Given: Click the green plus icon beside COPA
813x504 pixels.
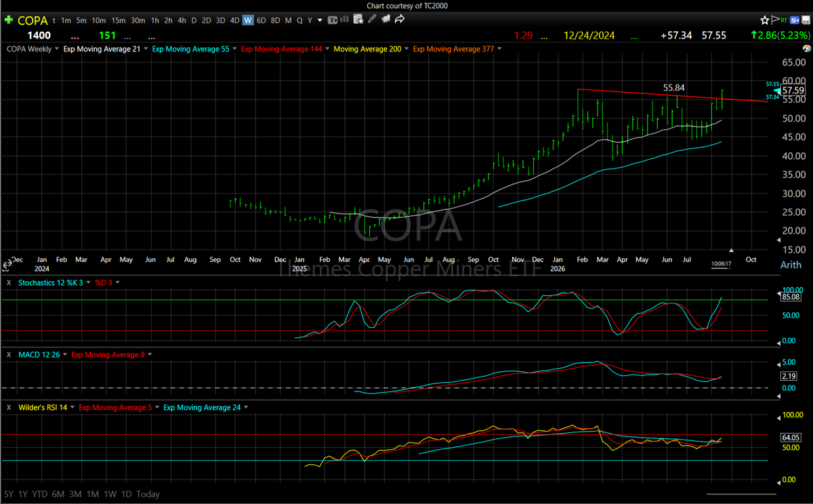Looking at the screenshot, I should (9, 20).
